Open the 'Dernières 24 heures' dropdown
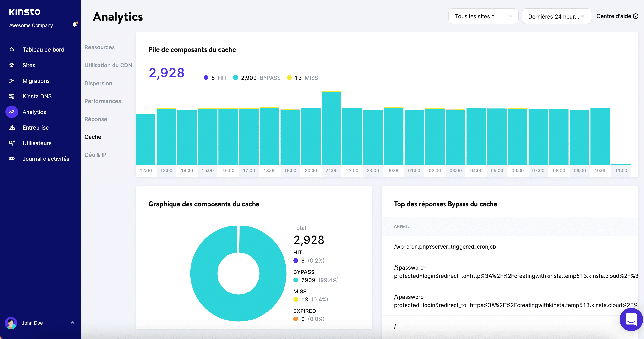 [556, 16]
